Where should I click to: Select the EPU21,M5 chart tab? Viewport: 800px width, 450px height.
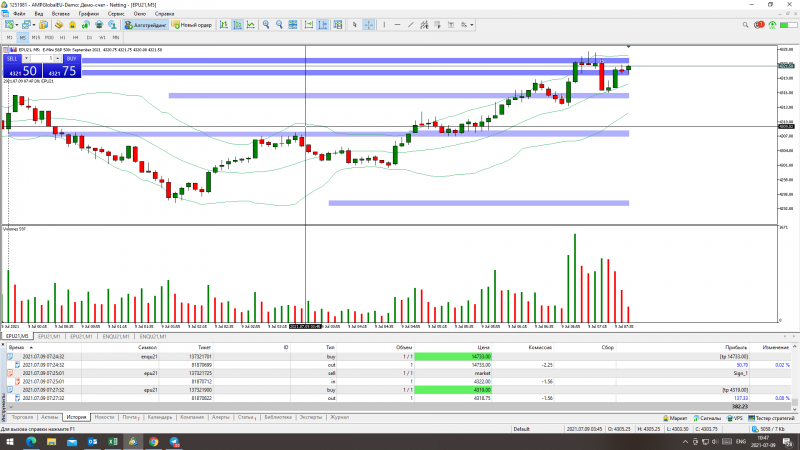tap(17, 337)
